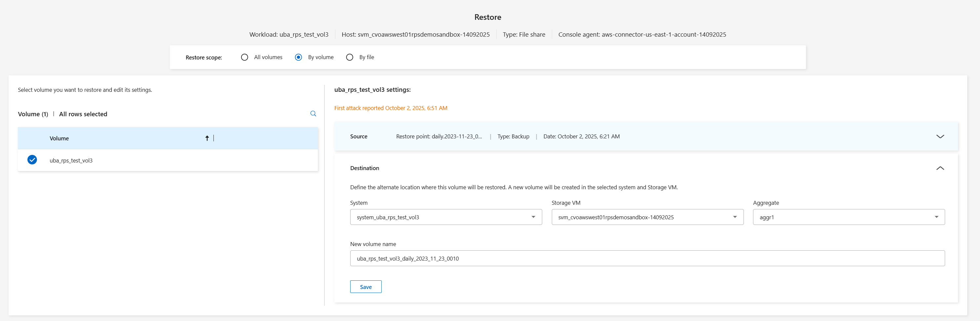Switch restore scope to By file

pos(350,57)
